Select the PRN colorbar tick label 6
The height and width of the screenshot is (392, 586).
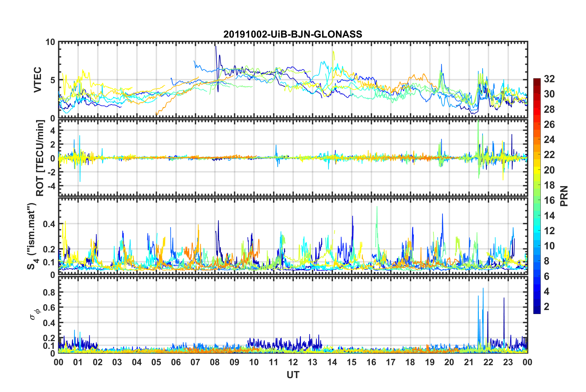pos(547,276)
